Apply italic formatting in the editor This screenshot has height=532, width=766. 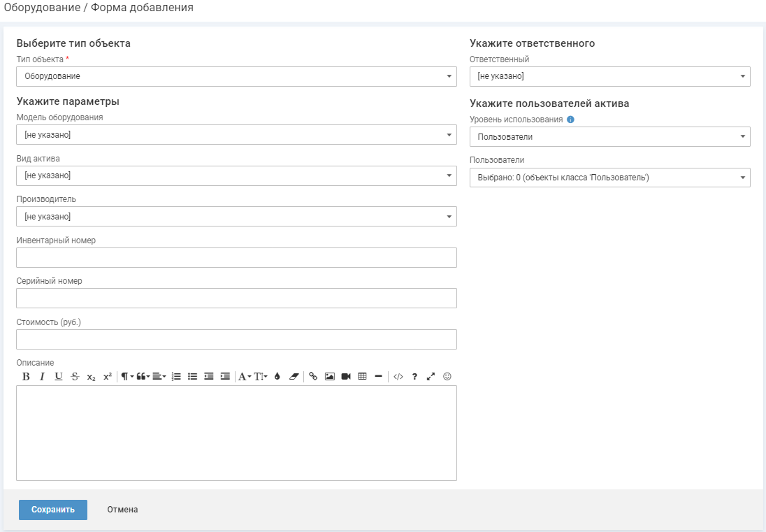pyautogui.click(x=42, y=376)
